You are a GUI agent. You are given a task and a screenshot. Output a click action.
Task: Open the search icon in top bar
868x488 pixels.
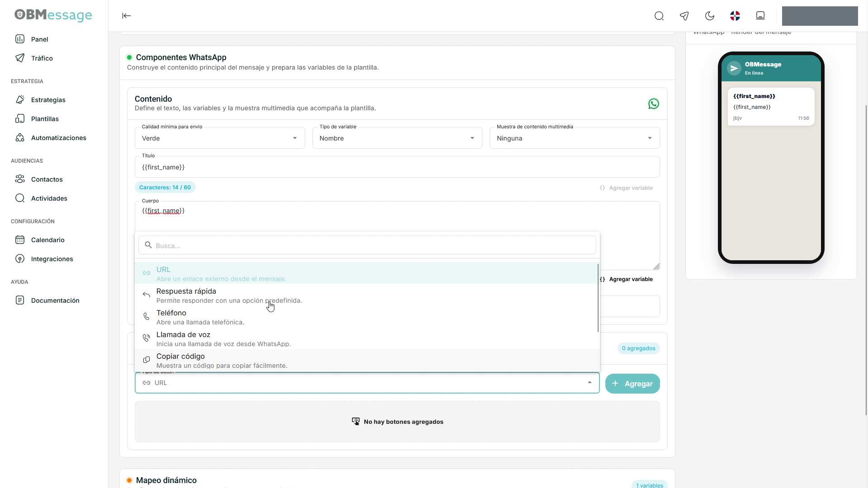tap(659, 16)
